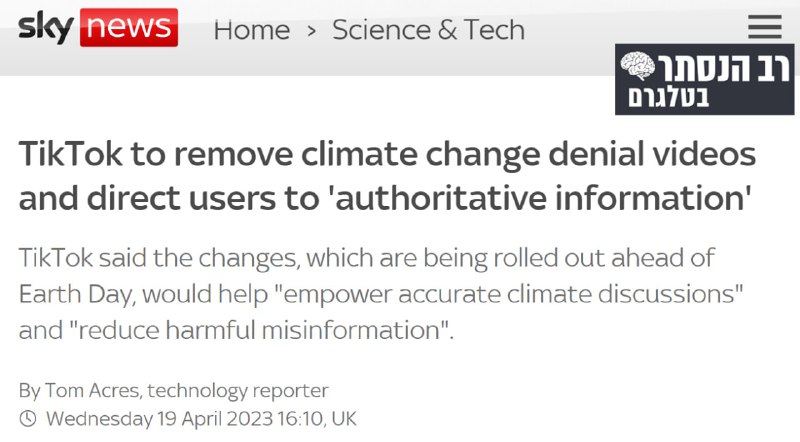Click the white 'sky' logo wordmark
800x442 pixels.
[45, 27]
